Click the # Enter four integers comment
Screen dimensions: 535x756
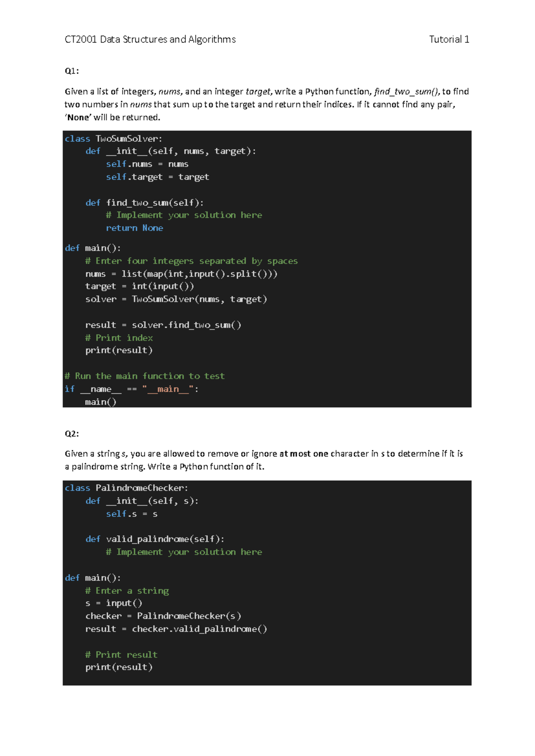[191, 261]
